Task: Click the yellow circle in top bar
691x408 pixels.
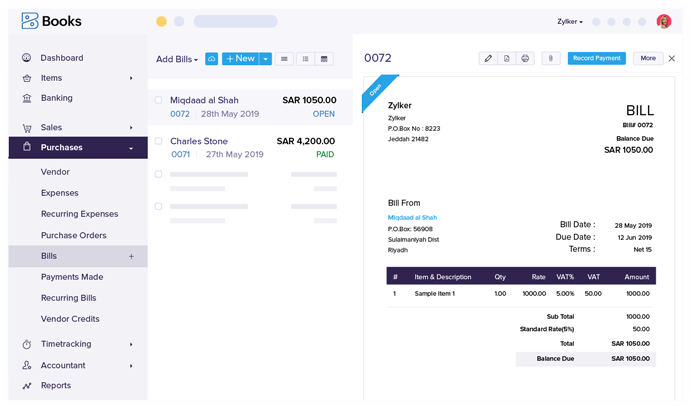Action: click(161, 21)
